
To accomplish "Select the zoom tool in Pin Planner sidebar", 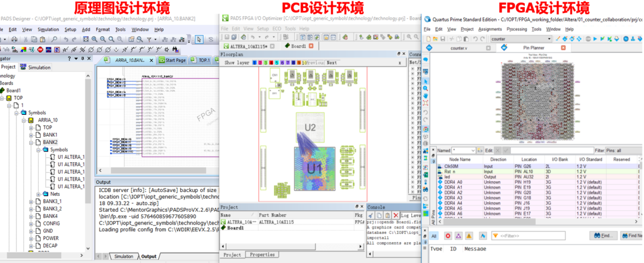I will 425,89.
